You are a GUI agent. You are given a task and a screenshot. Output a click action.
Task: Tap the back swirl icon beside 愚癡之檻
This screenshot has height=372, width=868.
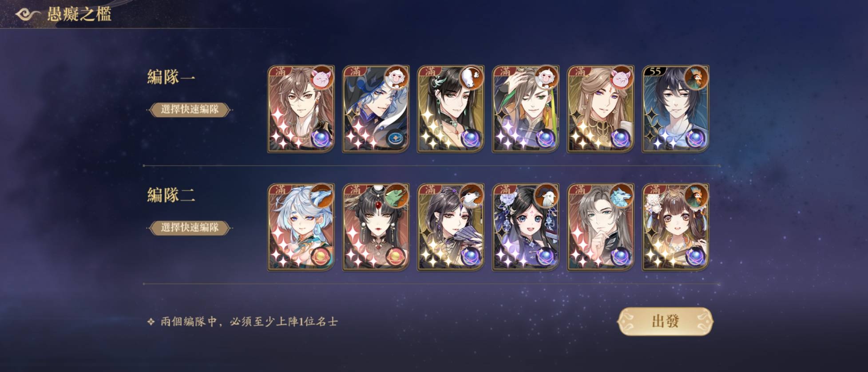click(28, 14)
